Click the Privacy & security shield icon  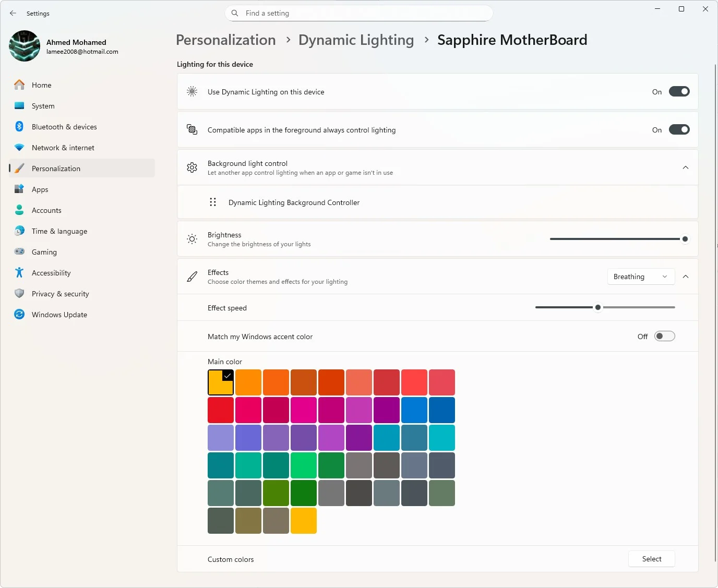click(x=19, y=294)
